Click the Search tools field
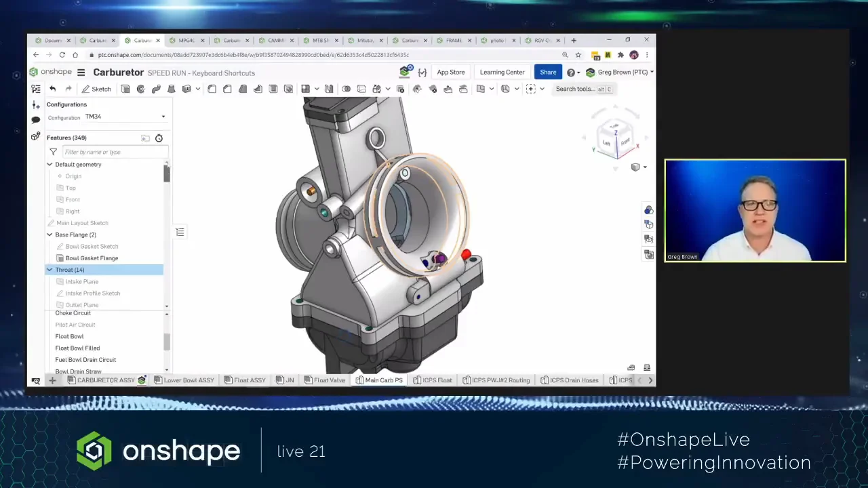The height and width of the screenshot is (488, 868). point(583,89)
